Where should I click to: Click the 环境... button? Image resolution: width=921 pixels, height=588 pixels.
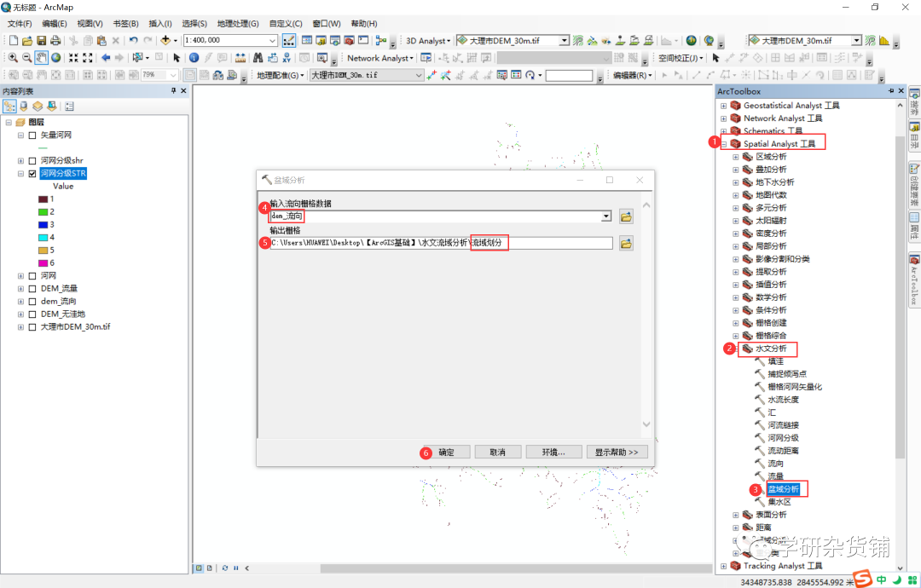553,452
